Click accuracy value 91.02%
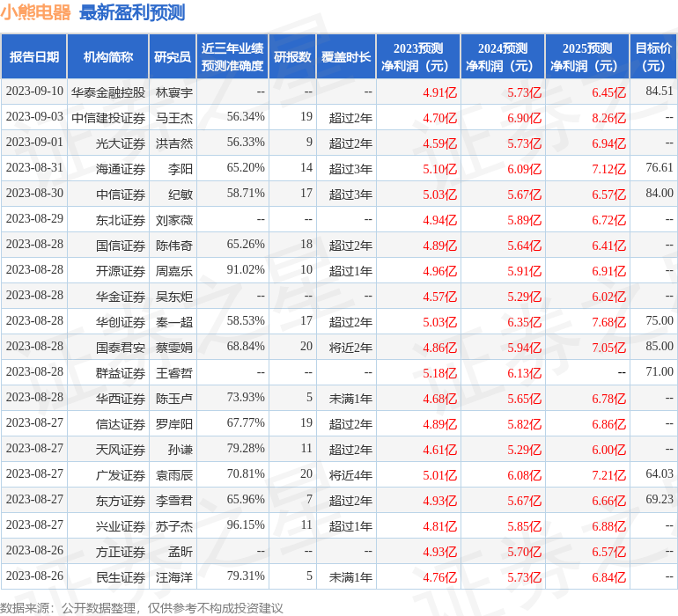The image size is (678, 616). click(246, 269)
